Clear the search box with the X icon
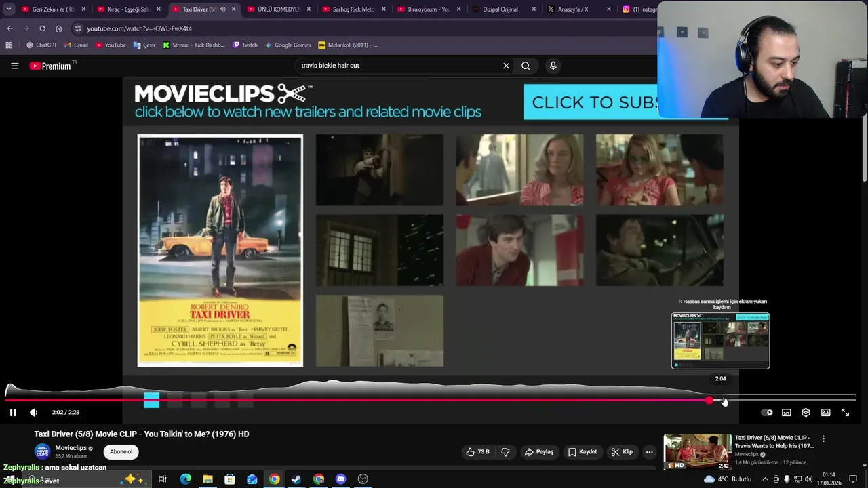 point(506,66)
